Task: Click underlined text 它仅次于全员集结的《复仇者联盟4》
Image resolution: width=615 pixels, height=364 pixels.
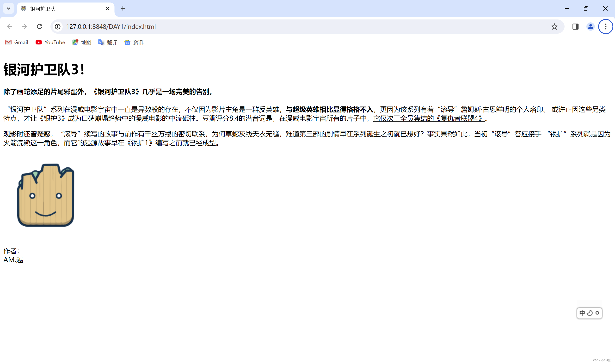Action: (x=429, y=118)
